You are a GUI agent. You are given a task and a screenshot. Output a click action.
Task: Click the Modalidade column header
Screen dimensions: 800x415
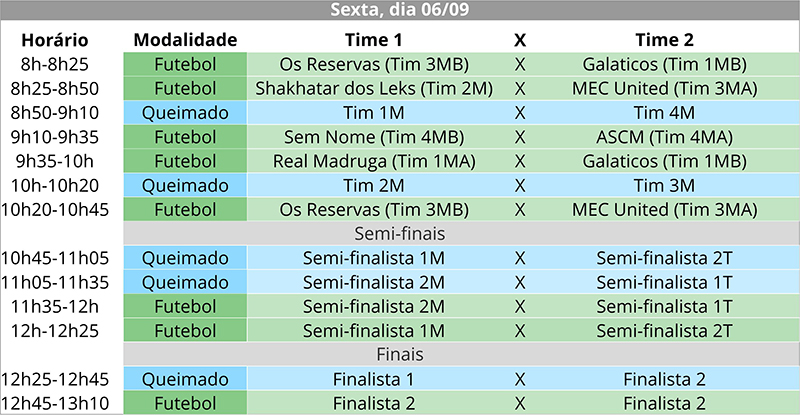click(185, 40)
